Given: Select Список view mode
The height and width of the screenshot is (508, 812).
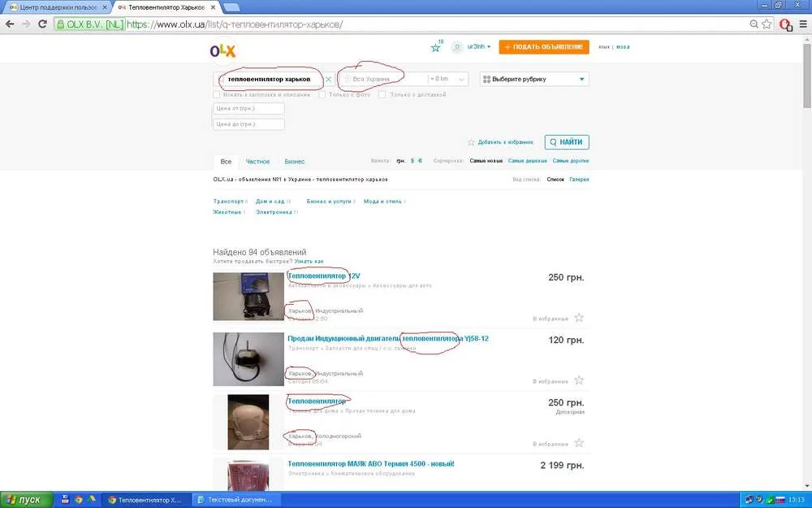Looking at the screenshot, I should pos(555,180).
